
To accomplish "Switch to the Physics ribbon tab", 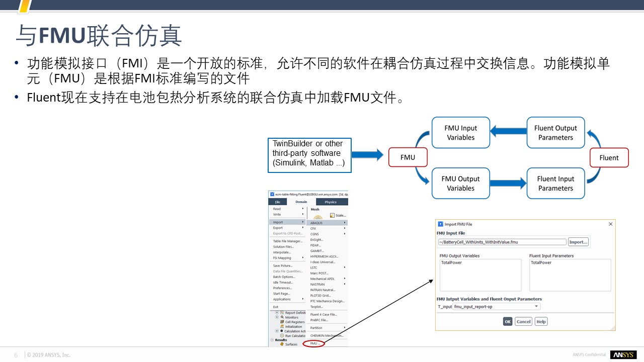I will coord(331,202).
